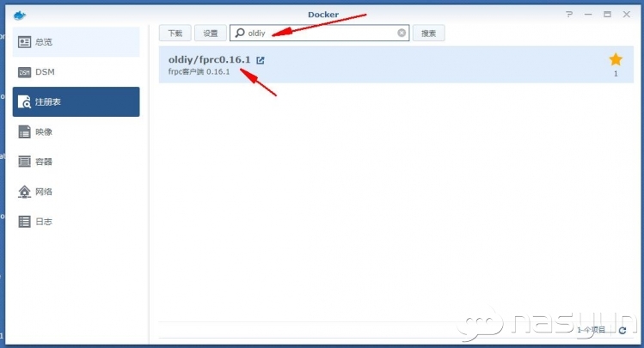Clear the search field text
Image resolution: width=644 pixels, height=348 pixels.
(x=402, y=33)
